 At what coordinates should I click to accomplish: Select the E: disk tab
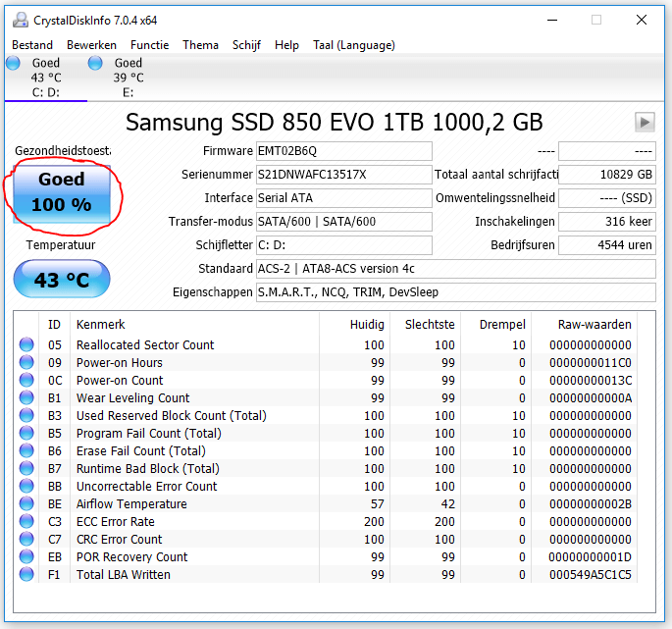[128, 78]
